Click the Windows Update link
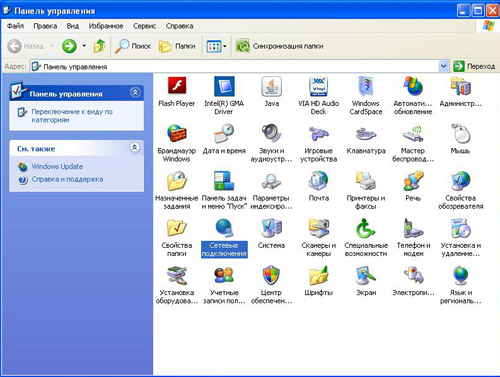The width and height of the screenshot is (500, 377). coord(57,166)
